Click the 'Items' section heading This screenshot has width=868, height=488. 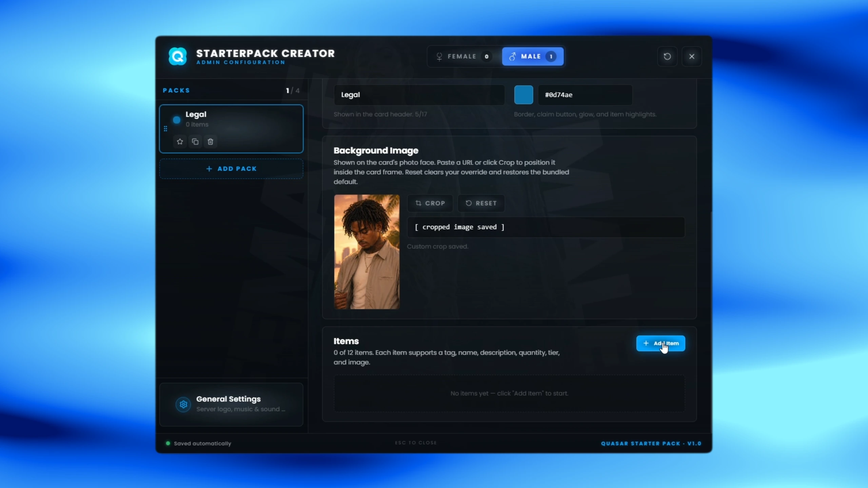click(346, 341)
